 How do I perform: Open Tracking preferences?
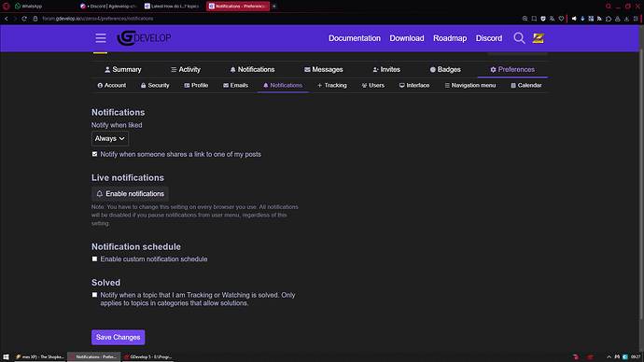pos(332,86)
